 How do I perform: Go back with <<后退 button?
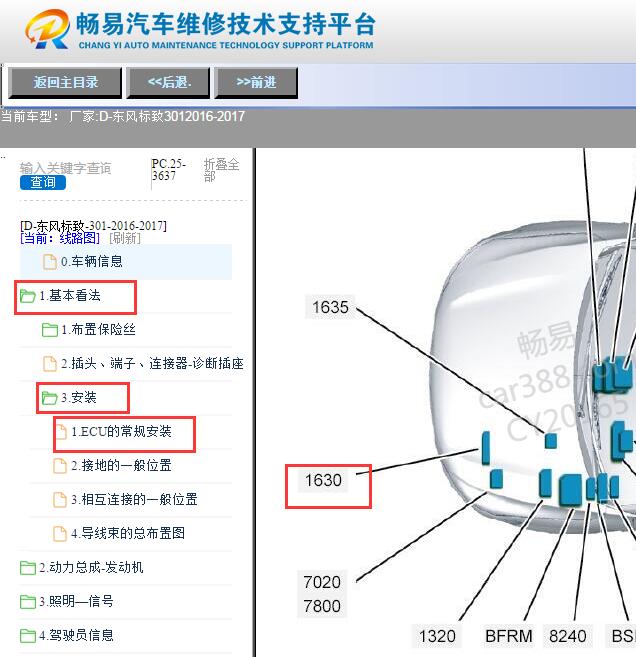coord(170,83)
